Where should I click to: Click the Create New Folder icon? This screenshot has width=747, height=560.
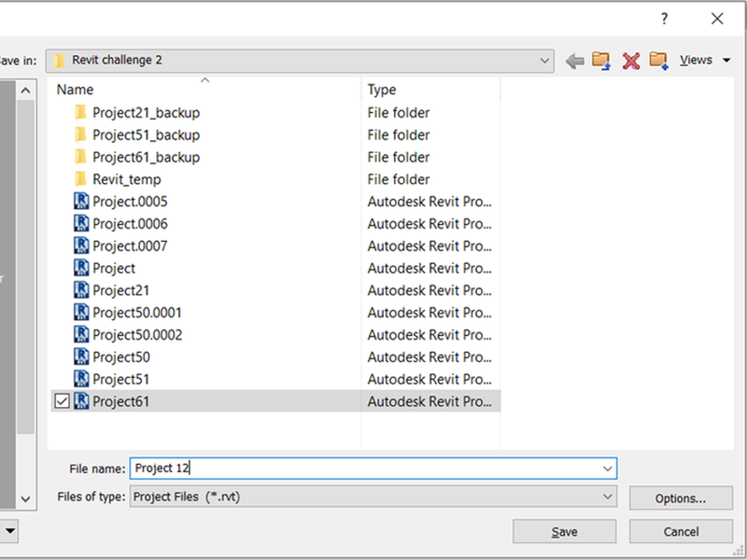[x=659, y=61]
